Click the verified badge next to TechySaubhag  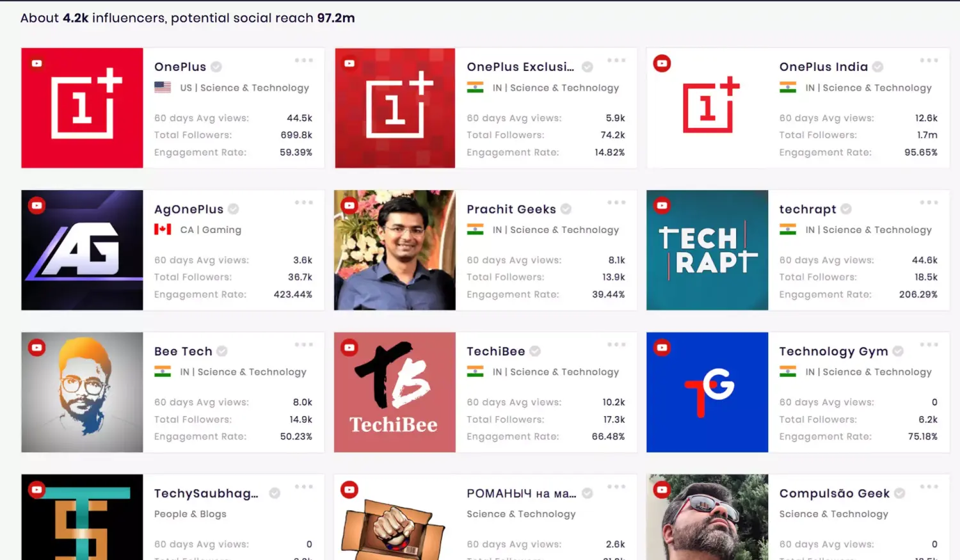(x=275, y=493)
